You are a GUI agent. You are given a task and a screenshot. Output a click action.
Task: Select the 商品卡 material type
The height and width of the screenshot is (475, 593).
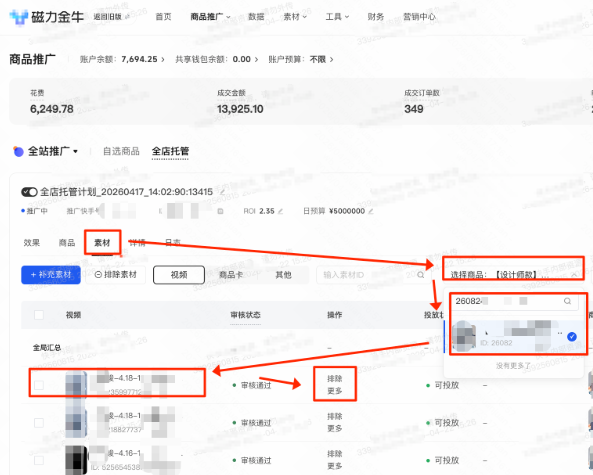pyautogui.click(x=231, y=275)
